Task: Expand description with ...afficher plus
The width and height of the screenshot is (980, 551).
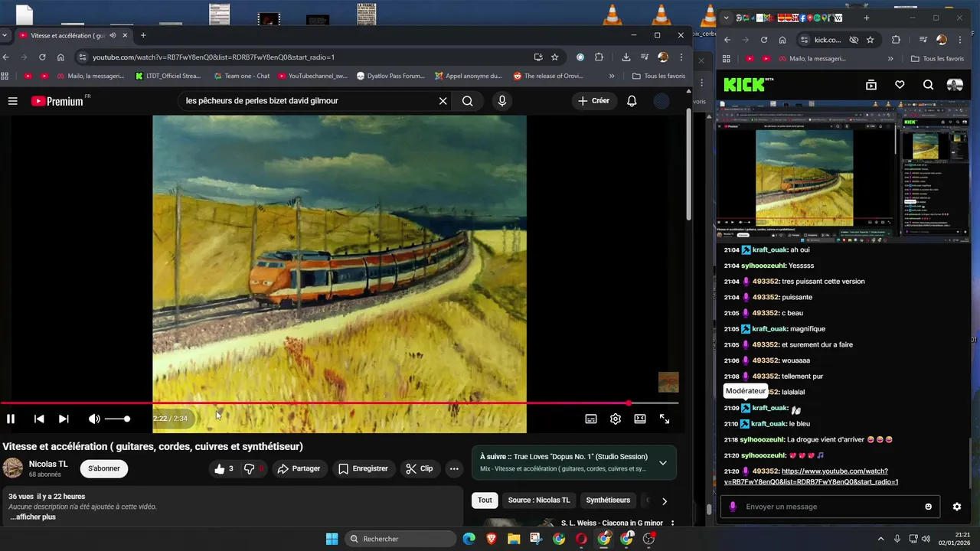Action: tap(33, 517)
